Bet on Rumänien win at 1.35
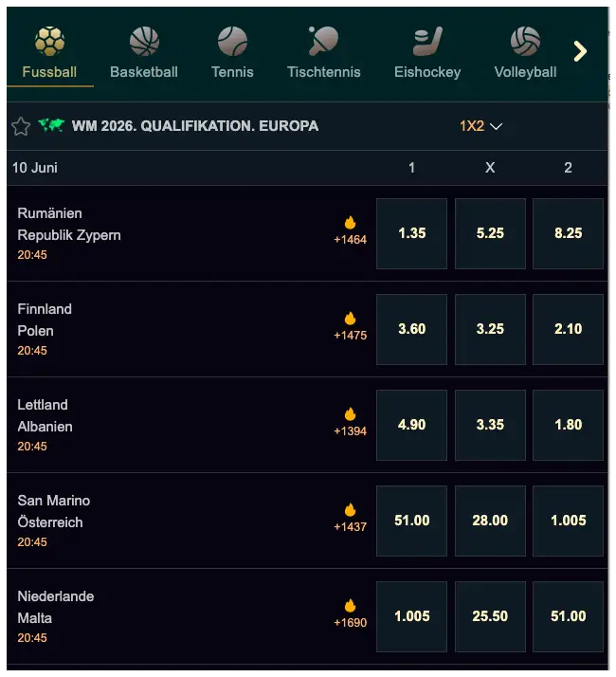This screenshot has height=677, width=616. (x=412, y=233)
